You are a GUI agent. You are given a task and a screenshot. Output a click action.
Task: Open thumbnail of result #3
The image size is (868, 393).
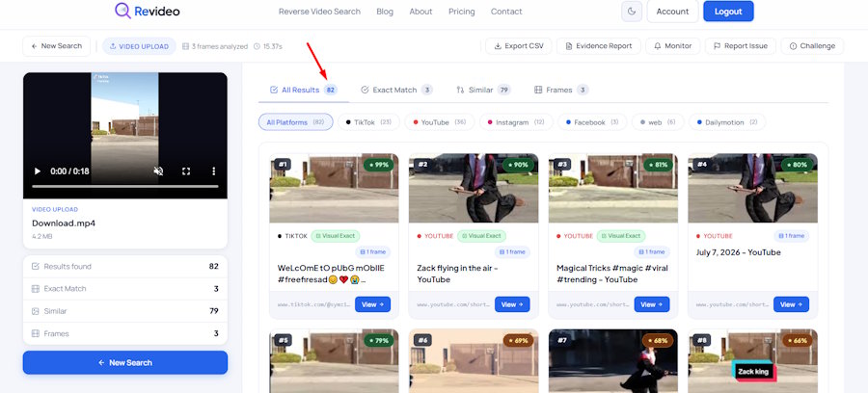tap(612, 188)
